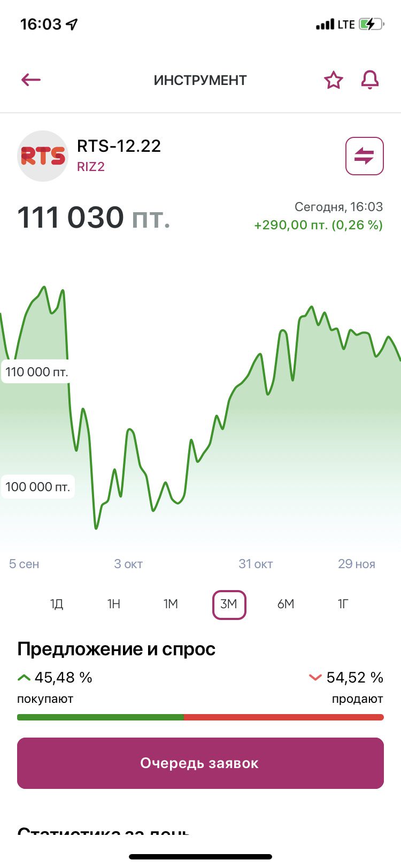401x868 pixels.
Task: Show the 1Г yearly chart
Action: [343, 604]
